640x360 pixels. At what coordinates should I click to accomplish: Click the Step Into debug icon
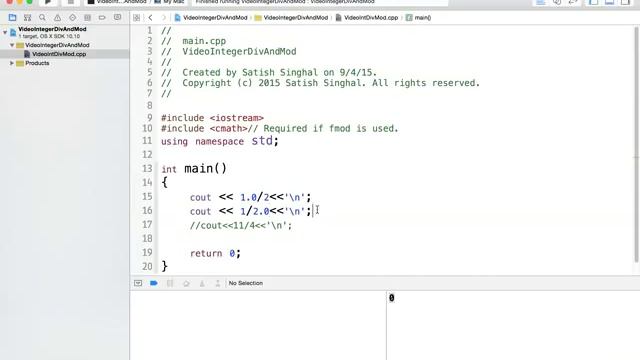point(202,283)
